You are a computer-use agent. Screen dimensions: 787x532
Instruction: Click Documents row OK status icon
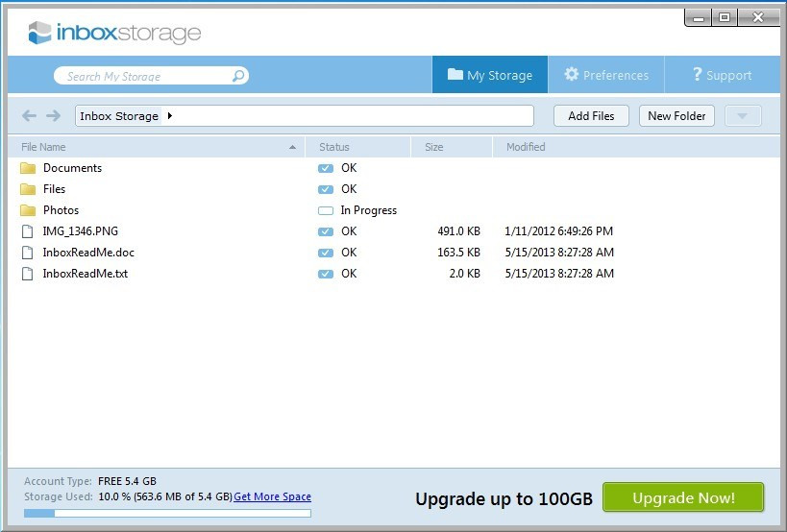[x=326, y=168]
